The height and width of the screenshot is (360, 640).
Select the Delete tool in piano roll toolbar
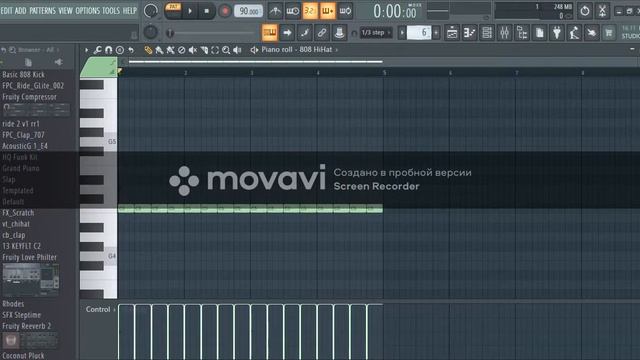(181, 50)
